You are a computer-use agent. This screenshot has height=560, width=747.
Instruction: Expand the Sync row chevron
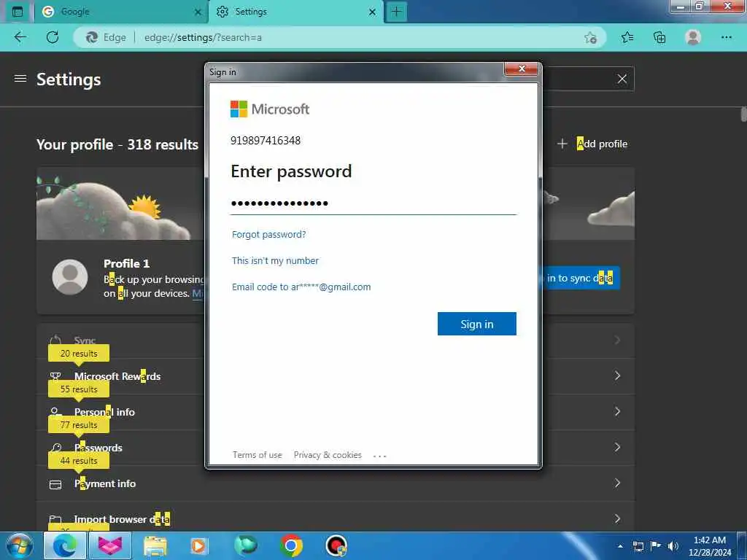[617, 340]
